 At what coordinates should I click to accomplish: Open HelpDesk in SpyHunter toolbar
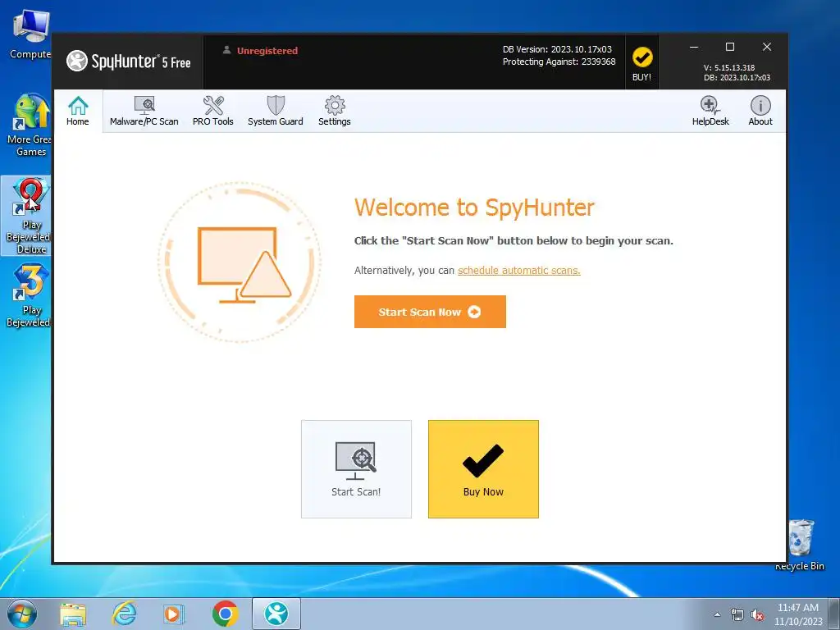pyautogui.click(x=710, y=111)
